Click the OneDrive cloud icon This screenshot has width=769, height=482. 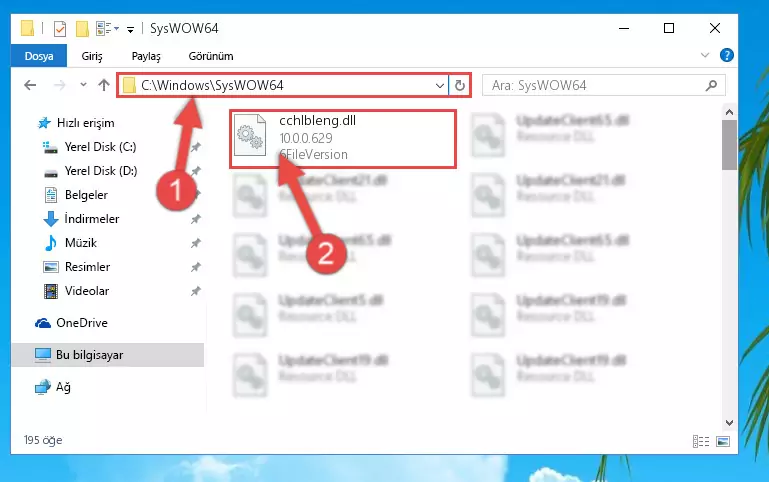(x=43, y=323)
